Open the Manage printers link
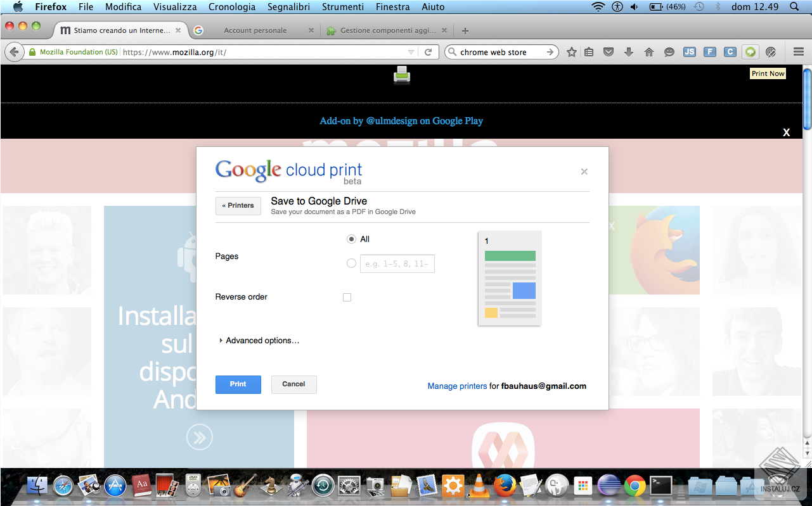 pyautogui.click(x=457, y=386)
